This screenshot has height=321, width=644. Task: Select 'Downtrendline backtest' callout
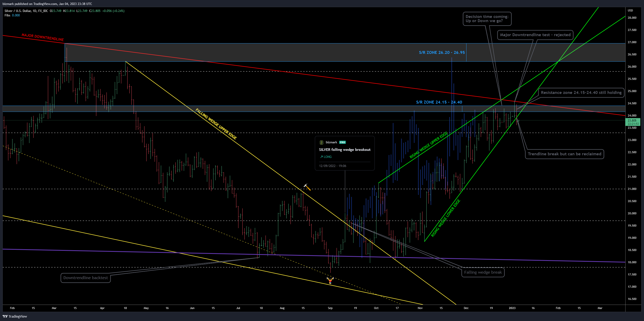(86, 278)
